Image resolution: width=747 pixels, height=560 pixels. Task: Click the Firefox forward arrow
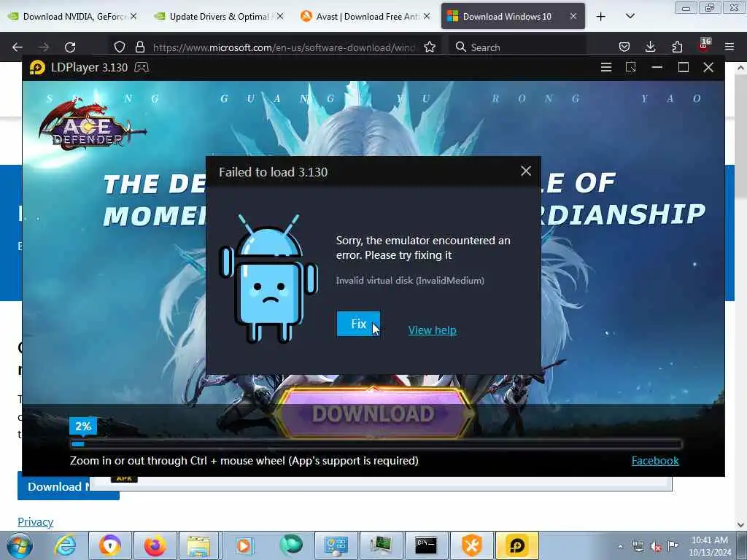coord(44,47)
